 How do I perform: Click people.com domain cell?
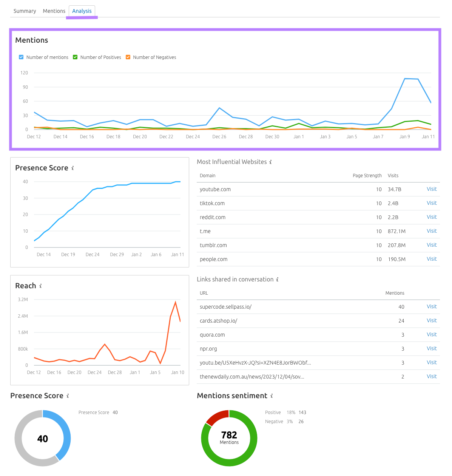coord(214,260)
